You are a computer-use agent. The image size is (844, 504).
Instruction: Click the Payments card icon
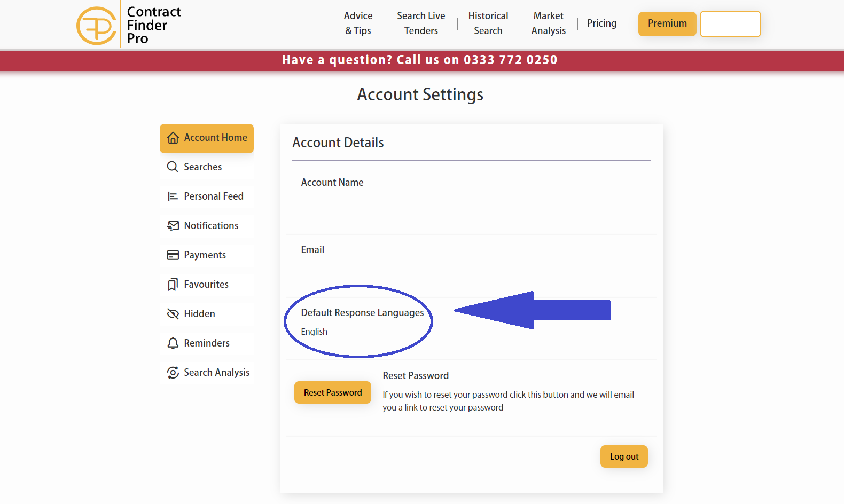pyautogui.click(x=173, y=255)
